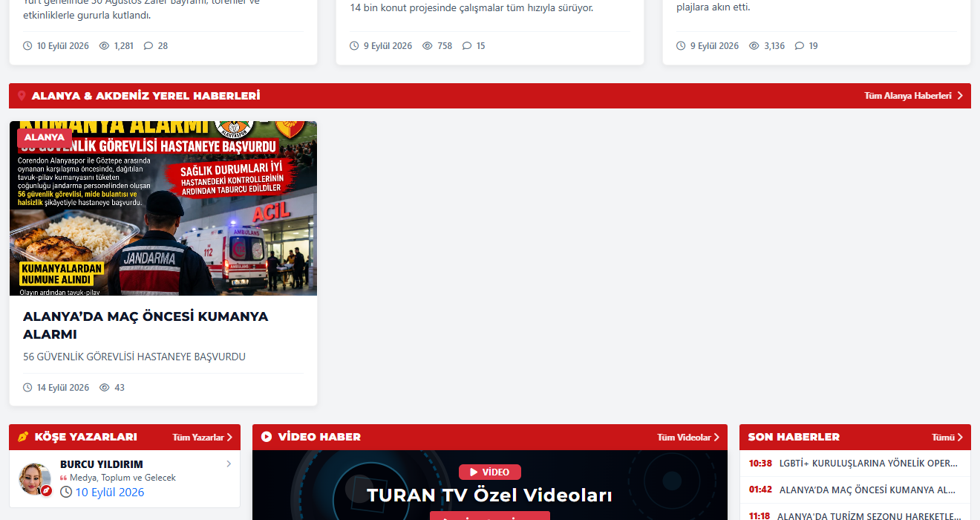
Task: Click eye icon next to 1,281 views
Action: pyautogui.click(x=105, y=46)
